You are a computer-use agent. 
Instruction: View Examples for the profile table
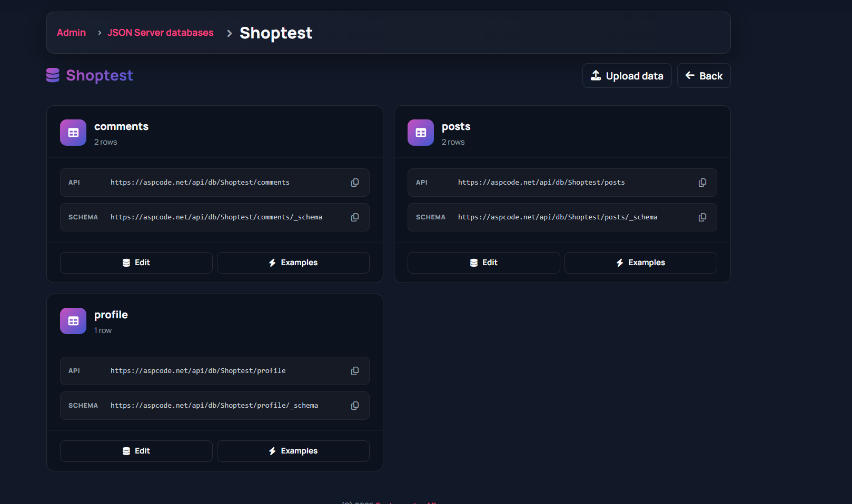(x=293, y=451)
